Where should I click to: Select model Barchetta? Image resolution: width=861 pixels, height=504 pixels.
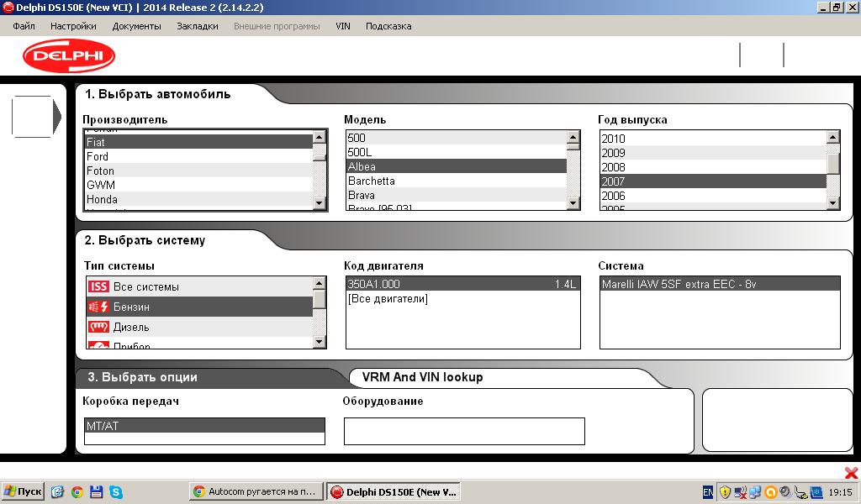(x=457, y=181)
